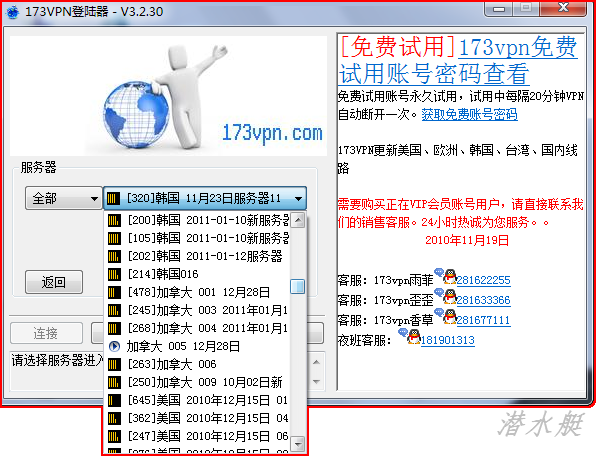596x456 pixels.
Task: Open the 全部 region filter dropdown
Action: pos(63,198)
